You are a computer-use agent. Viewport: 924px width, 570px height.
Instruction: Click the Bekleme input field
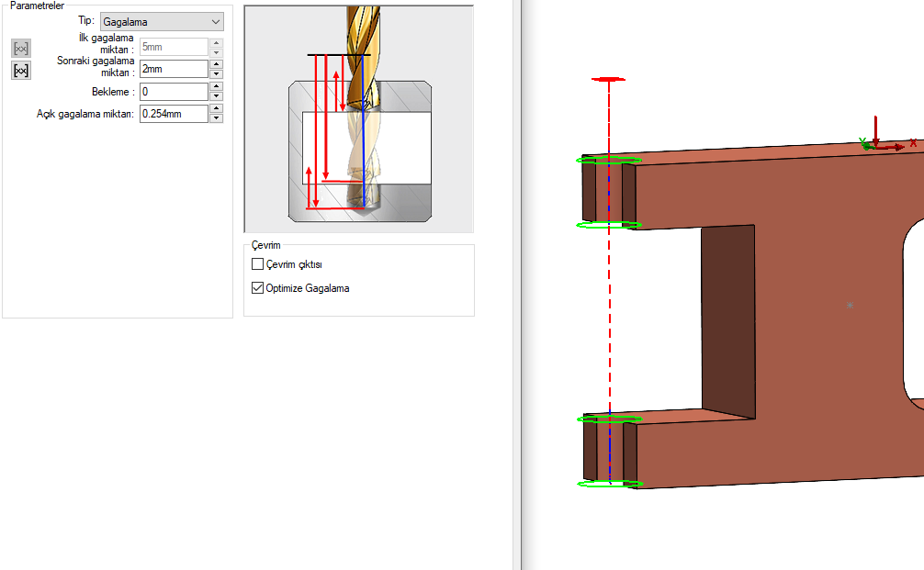tap(174, 92)
